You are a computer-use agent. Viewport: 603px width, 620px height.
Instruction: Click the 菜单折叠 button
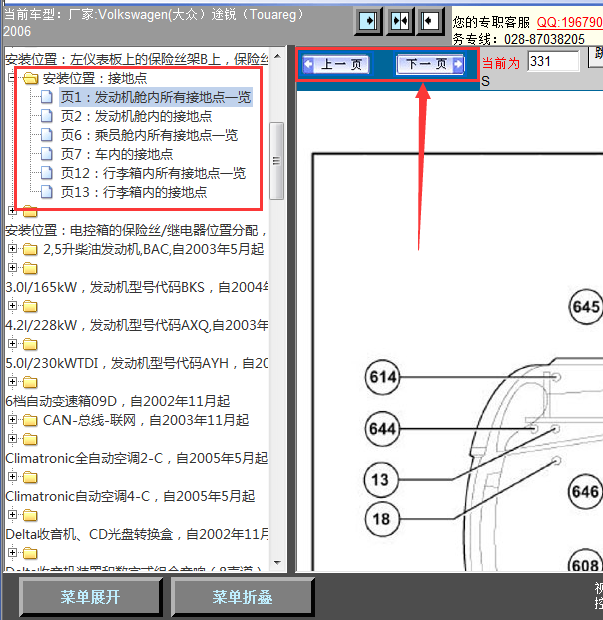click(242, 597)
